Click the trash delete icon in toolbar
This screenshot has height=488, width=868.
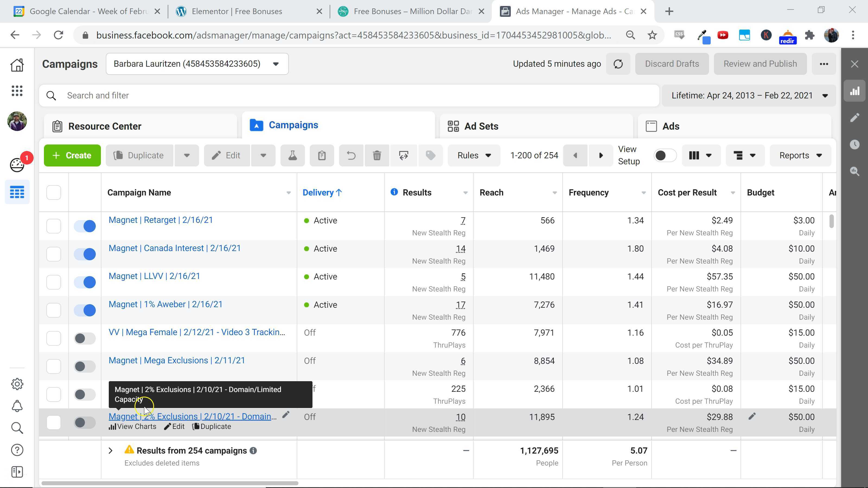coord(377,155)
